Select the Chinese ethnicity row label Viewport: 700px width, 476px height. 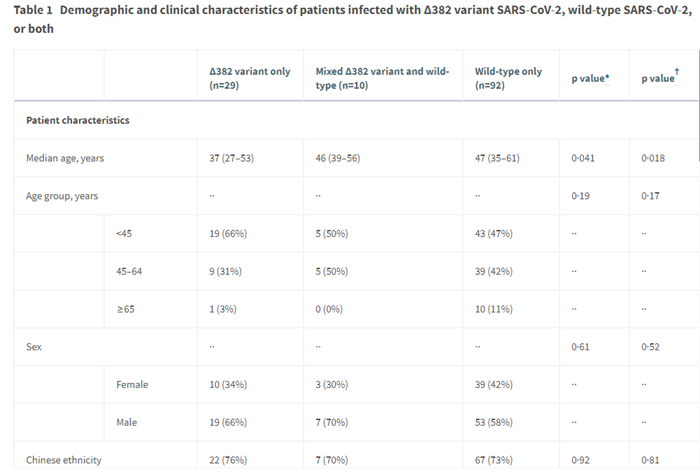tap(63, 460)
